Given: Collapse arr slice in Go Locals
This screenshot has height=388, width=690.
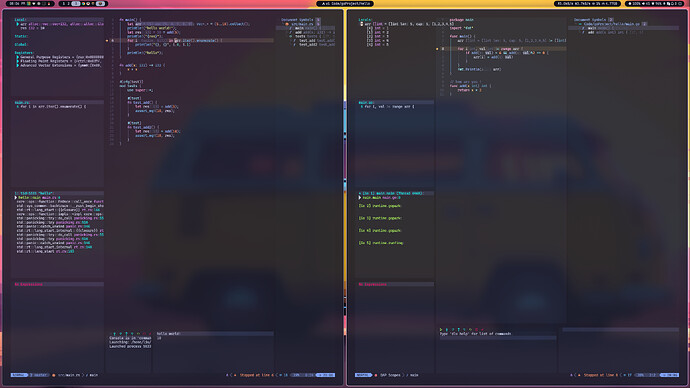Looking at the screenshot, I should [361, 24].
